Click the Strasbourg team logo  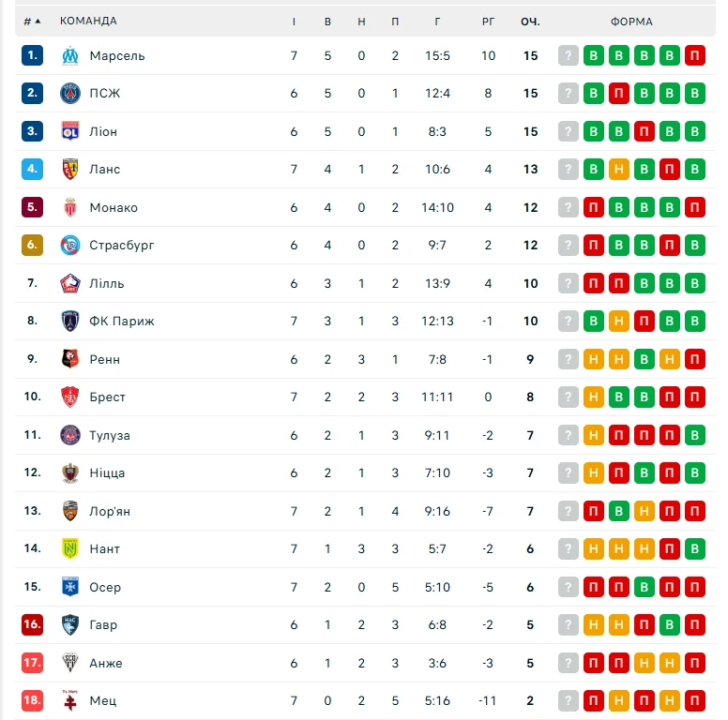(70, 246)
